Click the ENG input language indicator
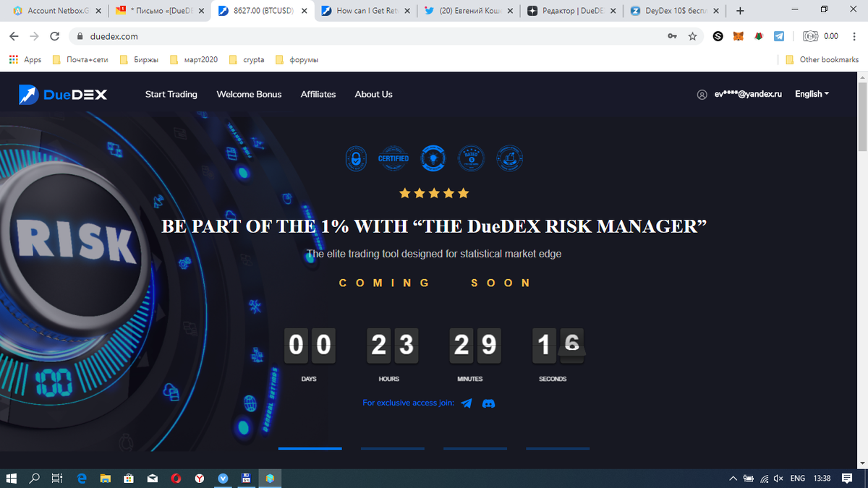 pos(798,479)
